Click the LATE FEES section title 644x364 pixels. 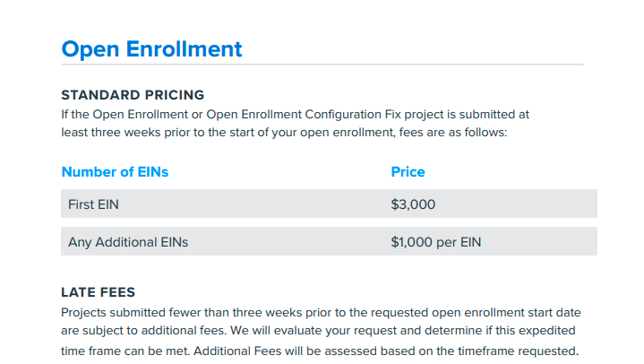(x=98, y=292)
